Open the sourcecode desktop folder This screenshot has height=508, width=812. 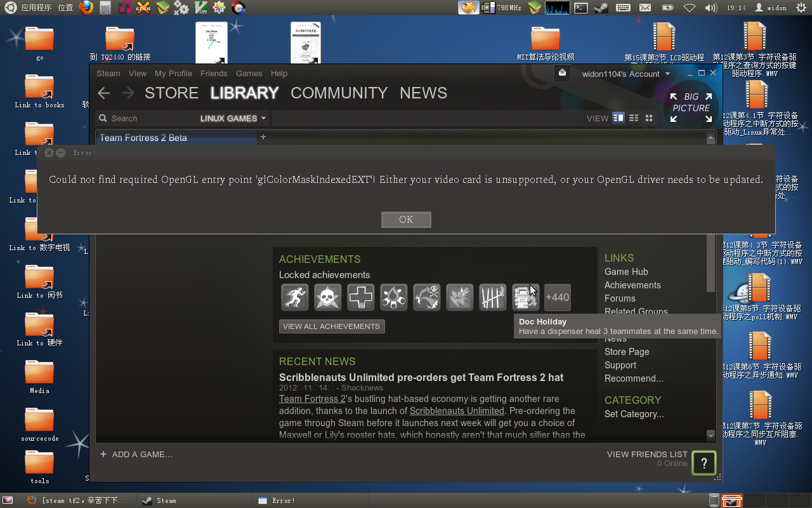[39, 424]
